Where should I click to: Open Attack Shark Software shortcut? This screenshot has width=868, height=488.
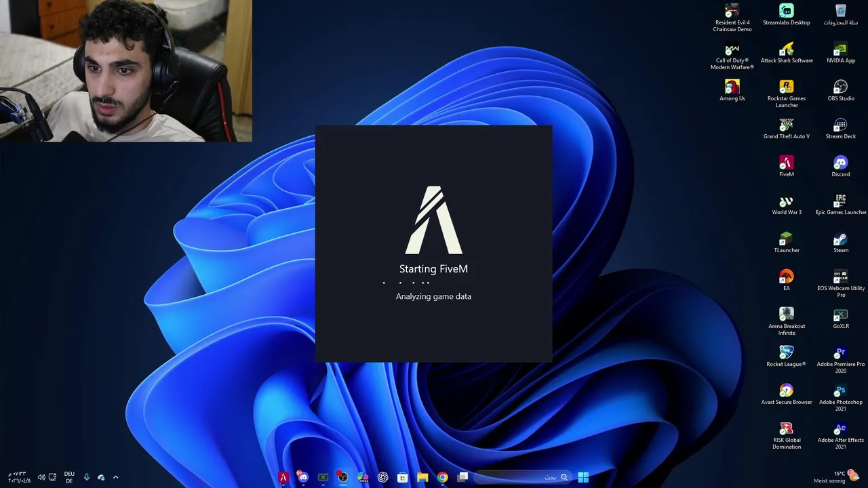coord(786,53)
